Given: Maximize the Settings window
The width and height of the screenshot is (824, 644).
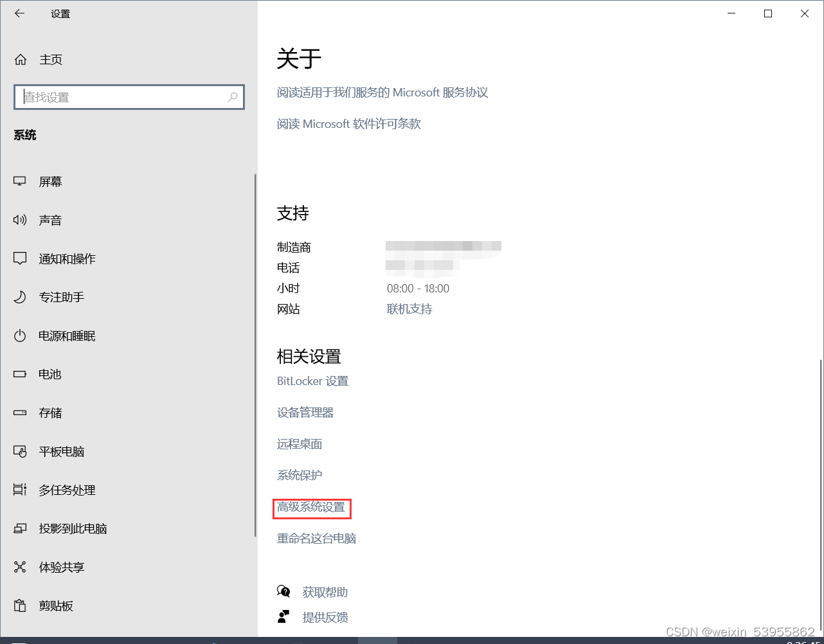Looking at the screenshot, I should pos(768,13).
